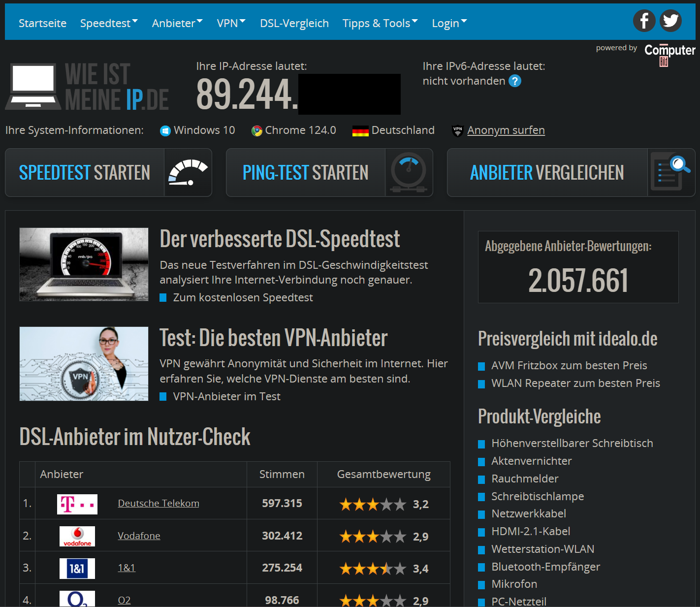Open the Schreibtischlampe comparison link
The height and width of the screenshot is (607, 700).
(x=538, y=496)
